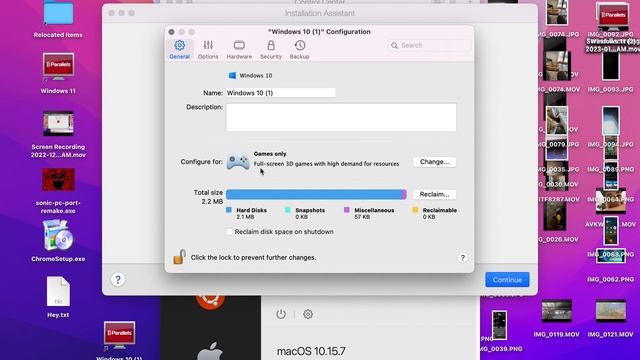Image resolution: width=640 pixels, height=360 pixels.
Task: Select the Apple logo VM icon
Action: click(x=210, y=351)
